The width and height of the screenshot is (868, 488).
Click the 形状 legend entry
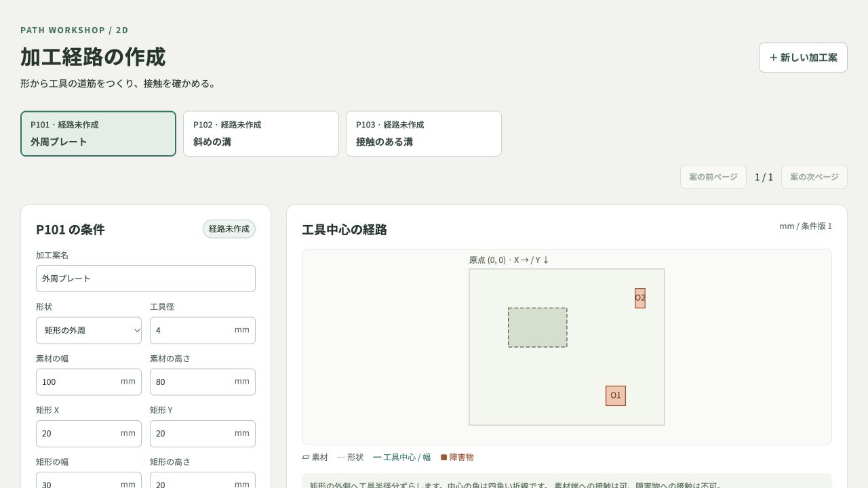(351, 457)
